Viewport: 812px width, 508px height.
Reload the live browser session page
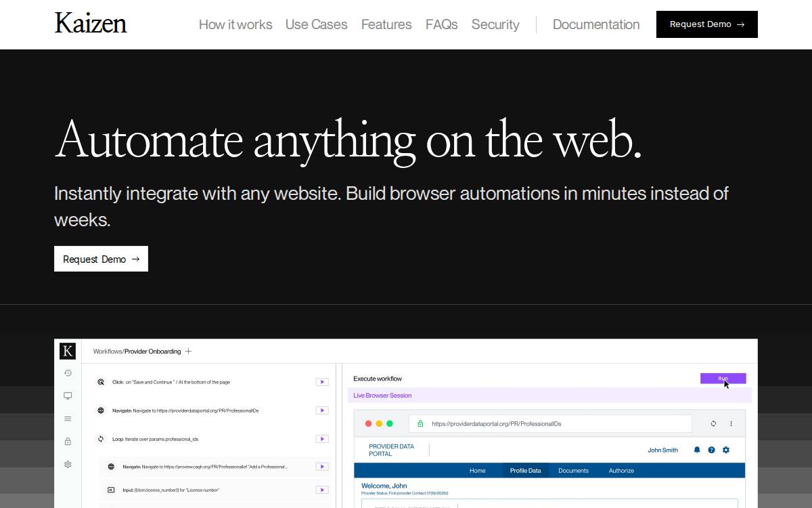[x=713, y=423]
